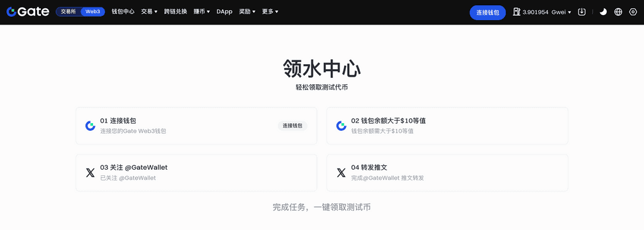Expand the 奖励 dropdown menu
The height and width of the screenshot is (230, 644).
coord(247,11)
